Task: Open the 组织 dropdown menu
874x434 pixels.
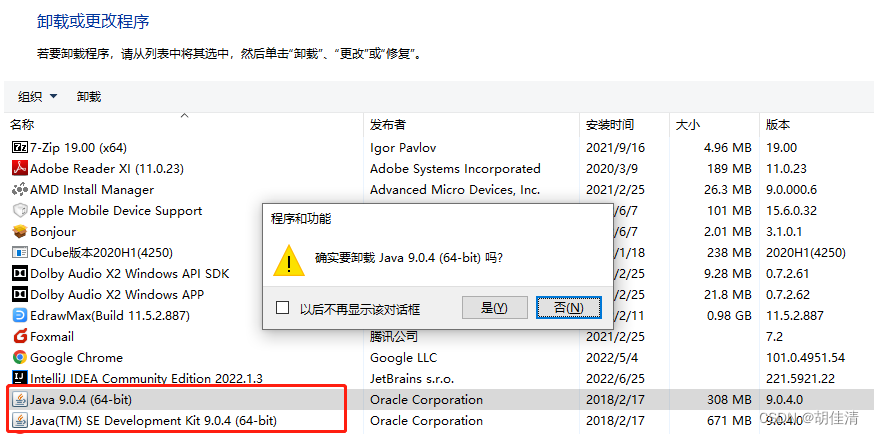Action: tap(37, 96)
